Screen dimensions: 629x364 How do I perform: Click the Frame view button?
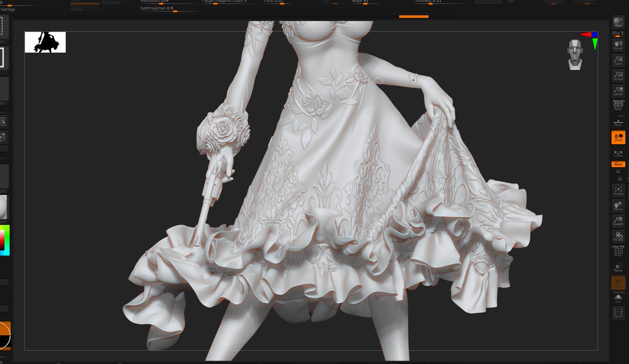pos(618,191)
